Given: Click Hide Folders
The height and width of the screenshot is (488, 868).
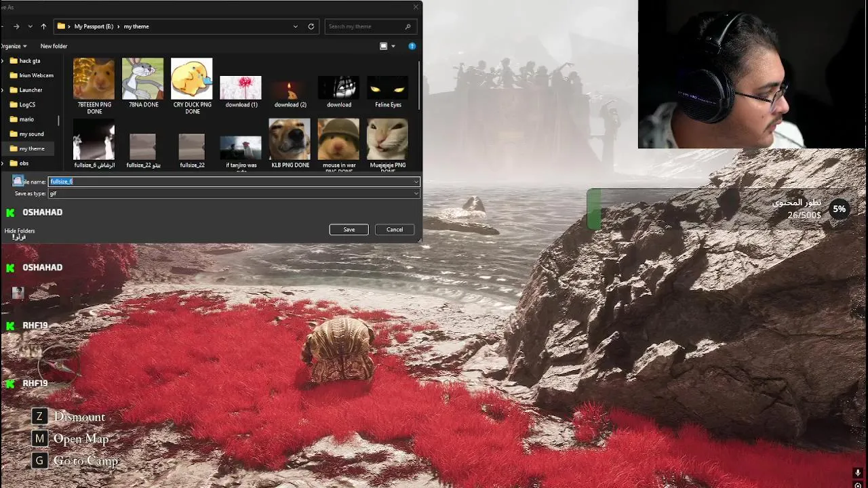Looking at the screenshot, I should click(20, 231).
